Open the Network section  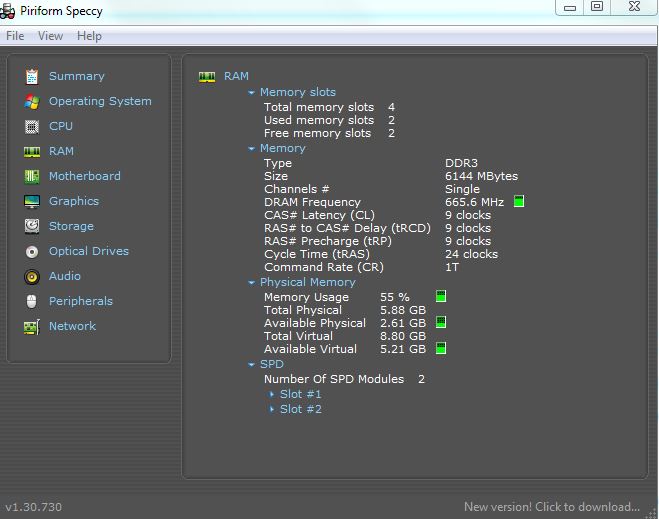[72, 326]
